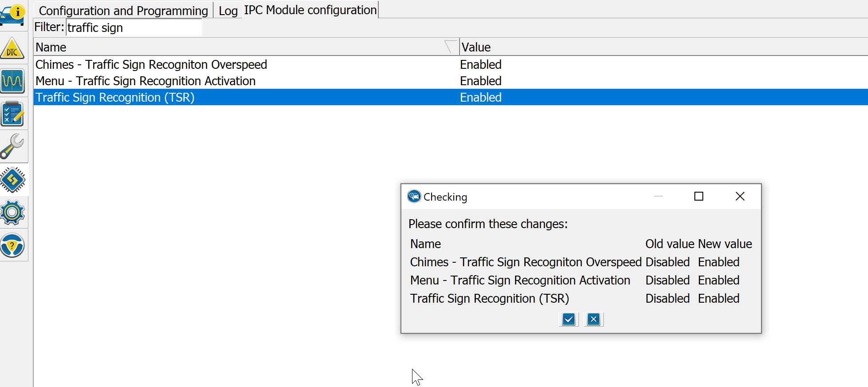Viewport: 868px width, 387px height.
Task: Switch to Configuration and Programming tab
Action: (123, 10)
